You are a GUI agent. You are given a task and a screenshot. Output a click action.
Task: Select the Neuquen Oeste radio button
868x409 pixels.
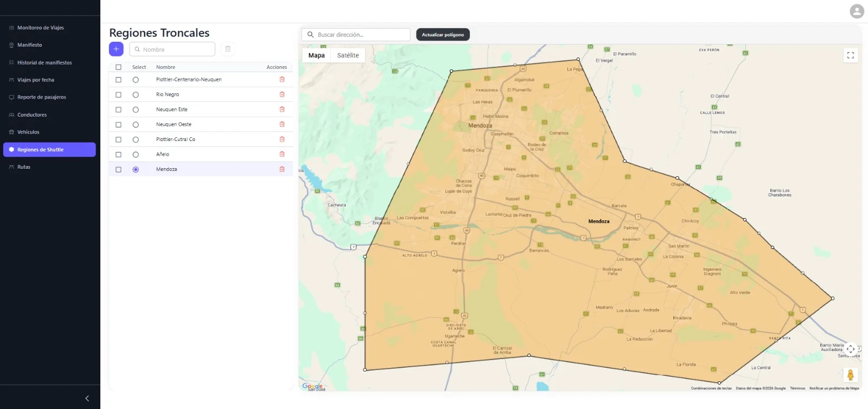136,125
